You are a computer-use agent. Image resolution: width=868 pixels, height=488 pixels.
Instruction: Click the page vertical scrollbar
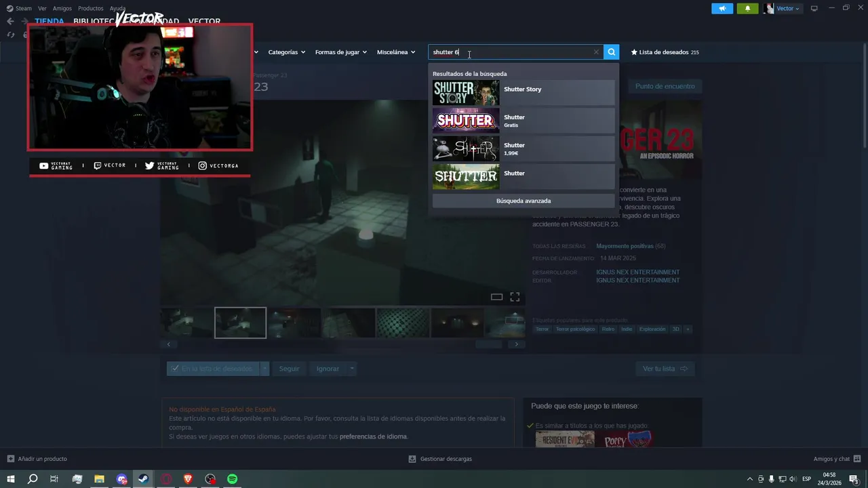(865, 95)
